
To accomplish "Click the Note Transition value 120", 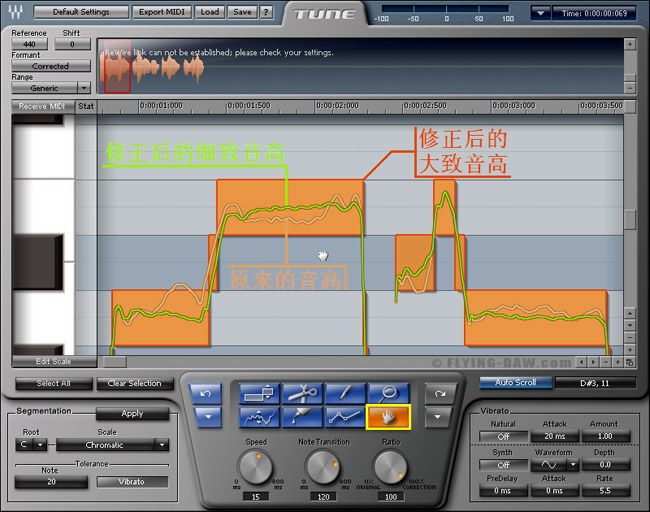I will pyautogui.click(x=323, y=496).
